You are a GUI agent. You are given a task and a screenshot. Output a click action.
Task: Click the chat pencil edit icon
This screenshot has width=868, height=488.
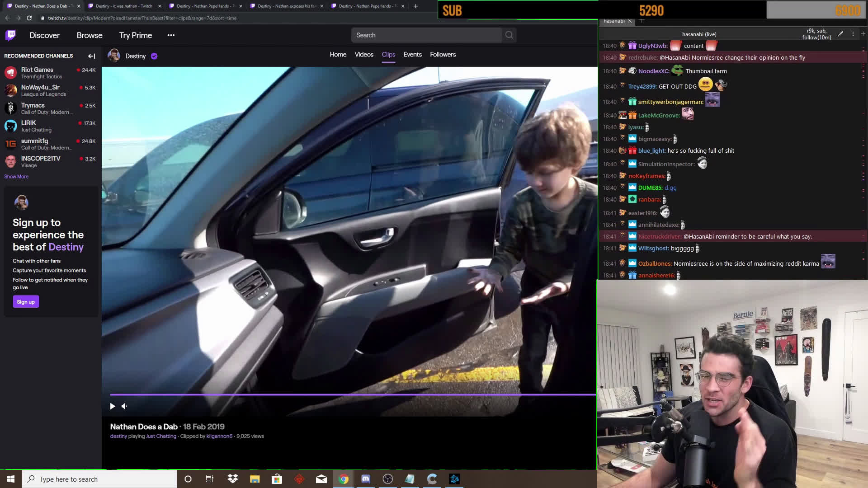[840, 34]
